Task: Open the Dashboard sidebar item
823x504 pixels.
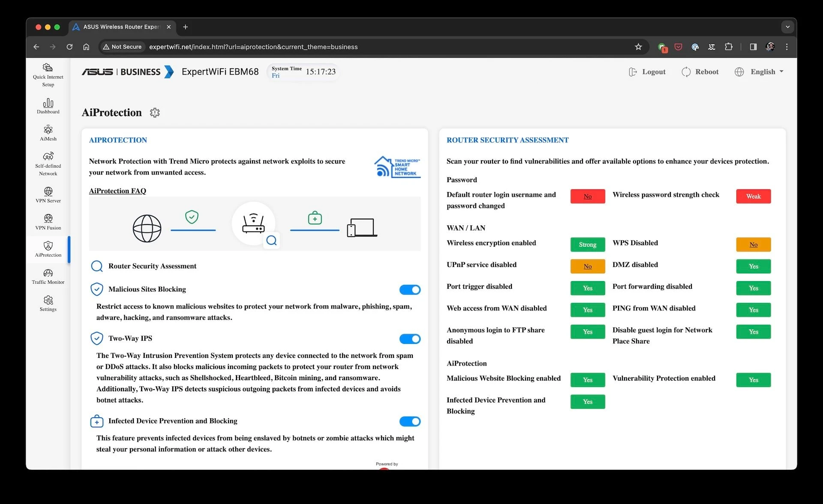Action: [48, 106]
